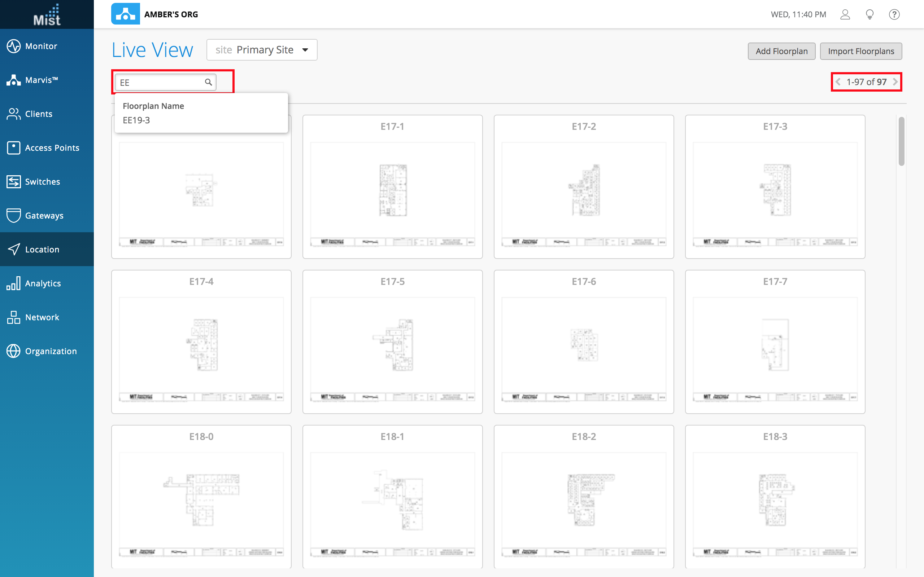
Task: Open the Organization menu item
Action: tap(51, 351)
